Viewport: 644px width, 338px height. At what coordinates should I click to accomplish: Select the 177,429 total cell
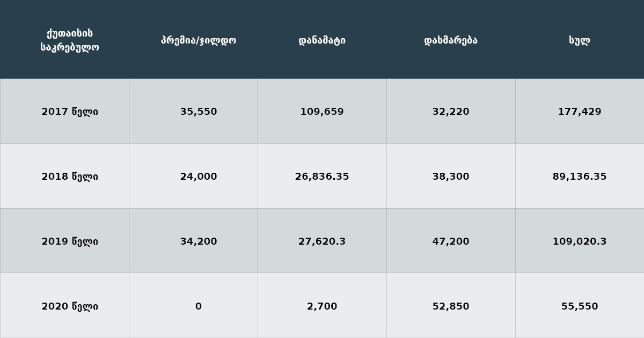(580, 112)
